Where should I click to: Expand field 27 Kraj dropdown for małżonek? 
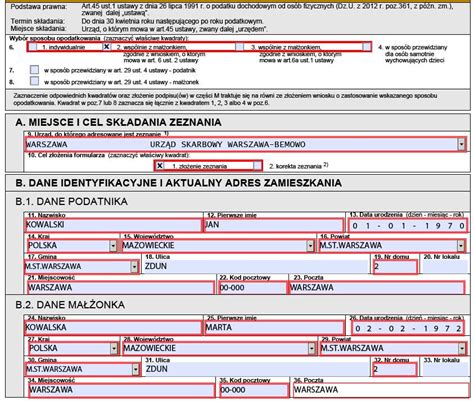(114, 349)
